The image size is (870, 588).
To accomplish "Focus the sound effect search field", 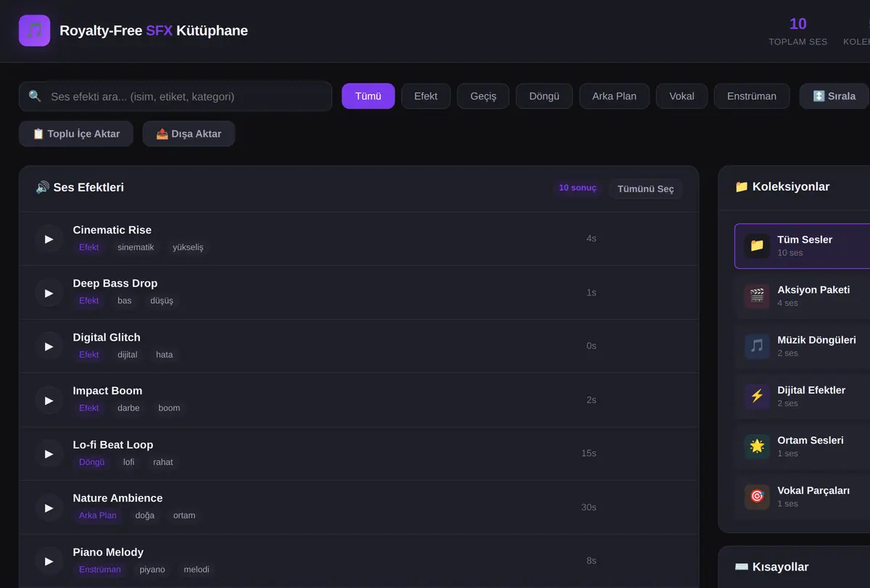I will (175, 96).
